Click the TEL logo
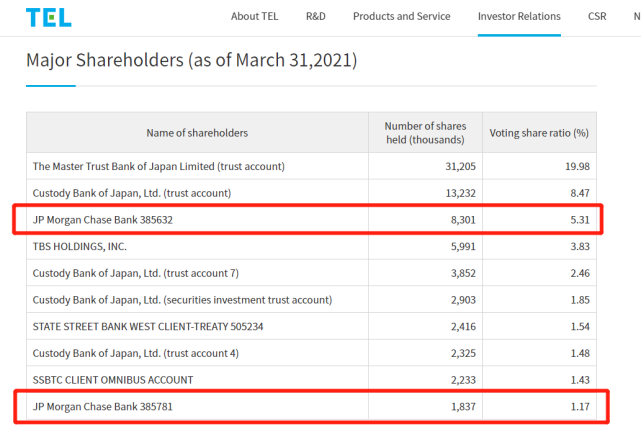Screen dimensions: 641x432 (x=49, y=17)
